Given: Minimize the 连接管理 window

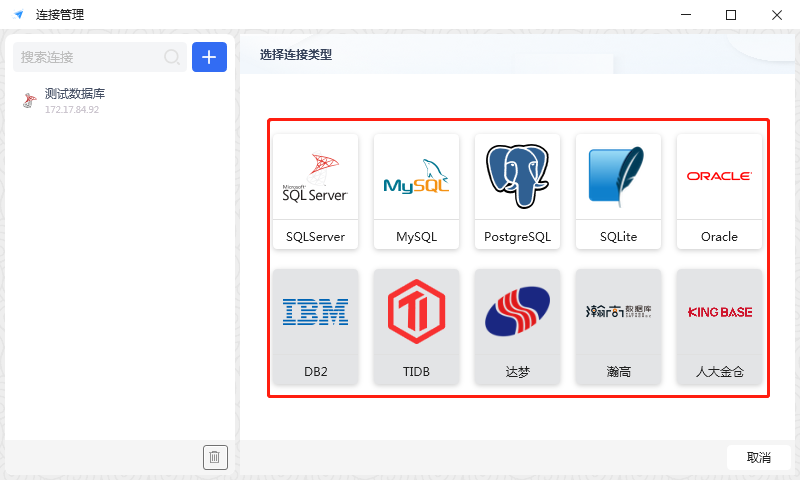Looking at the screenshot, I should (686, 15).
